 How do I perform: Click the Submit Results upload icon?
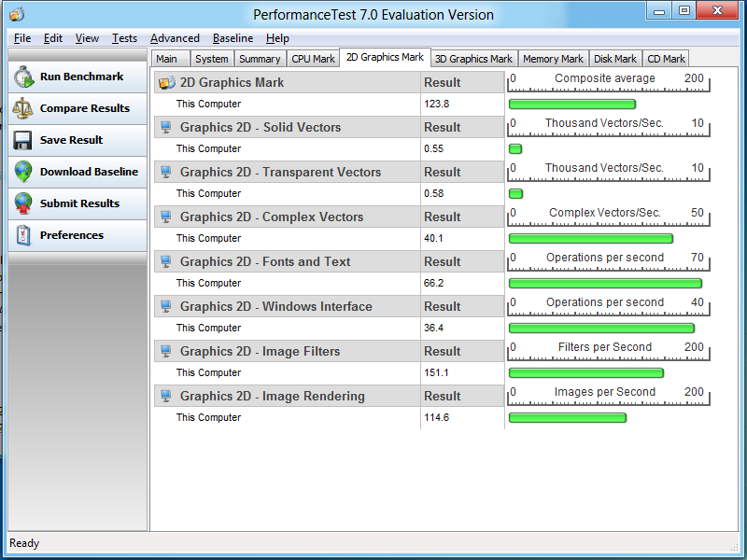tap(23, 203)
